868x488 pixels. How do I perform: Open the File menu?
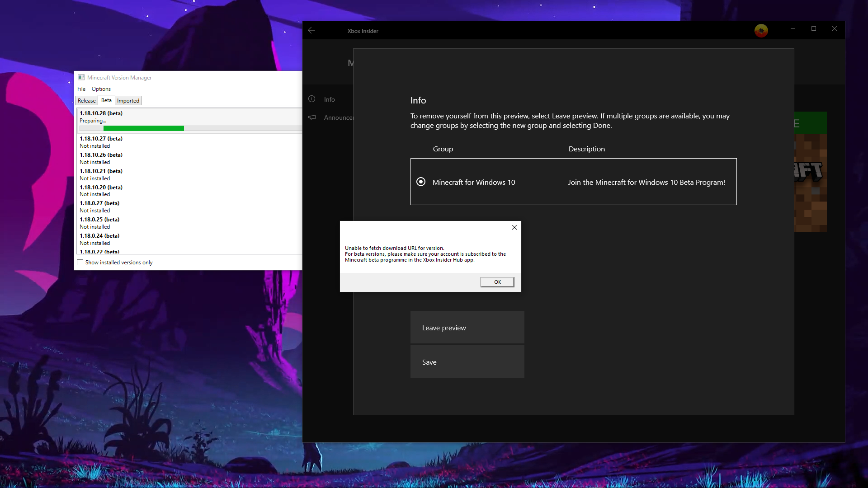[81, 89]
